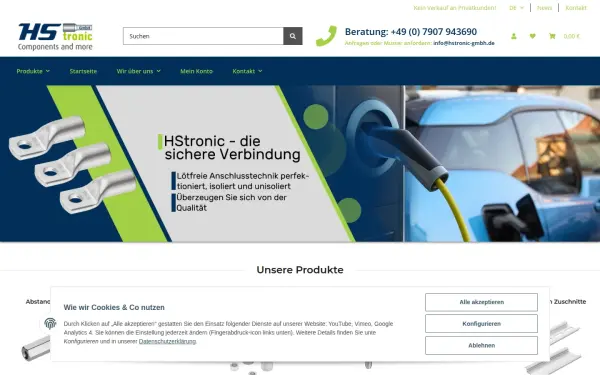The image size is (600, 375).
Task: Click Alle akzeptieren button
Action: point(481,302)
